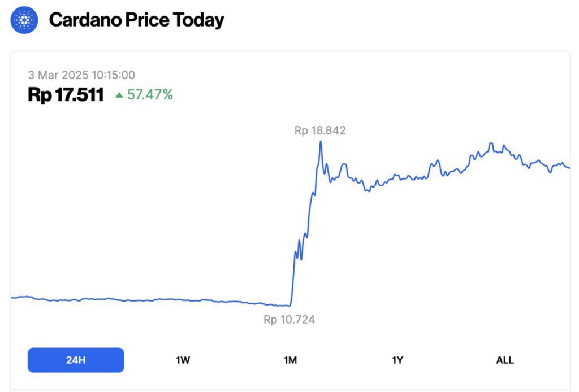
Task: Switch on the ALL timeframe view
Action: pos(505,360)
